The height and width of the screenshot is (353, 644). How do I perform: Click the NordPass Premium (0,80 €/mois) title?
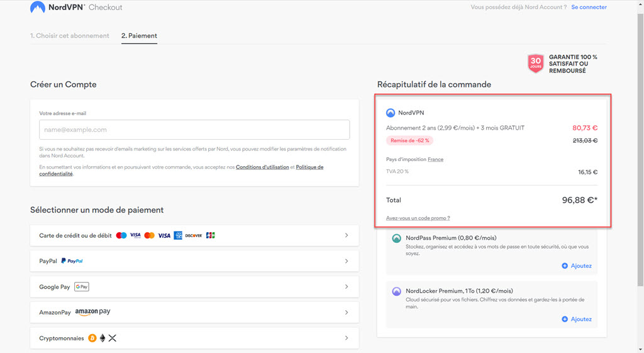pos(451,238)
